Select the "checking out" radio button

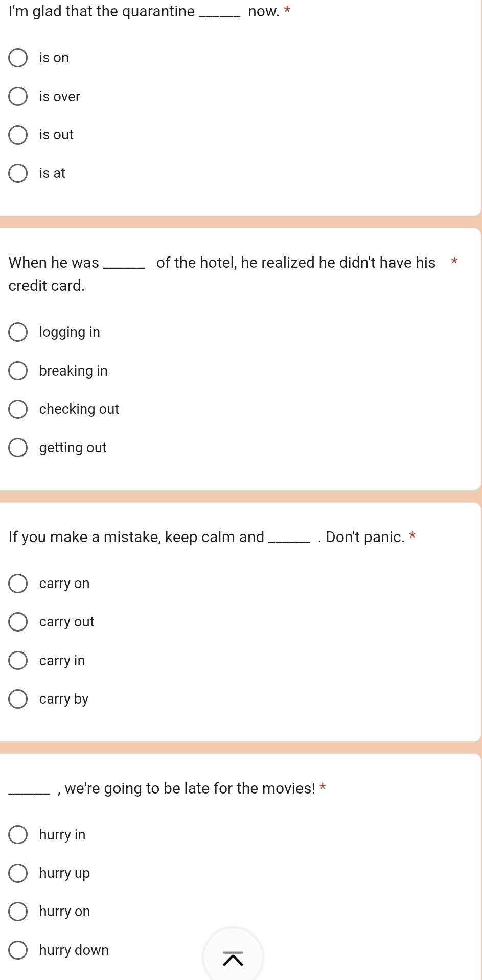[18, 409]
